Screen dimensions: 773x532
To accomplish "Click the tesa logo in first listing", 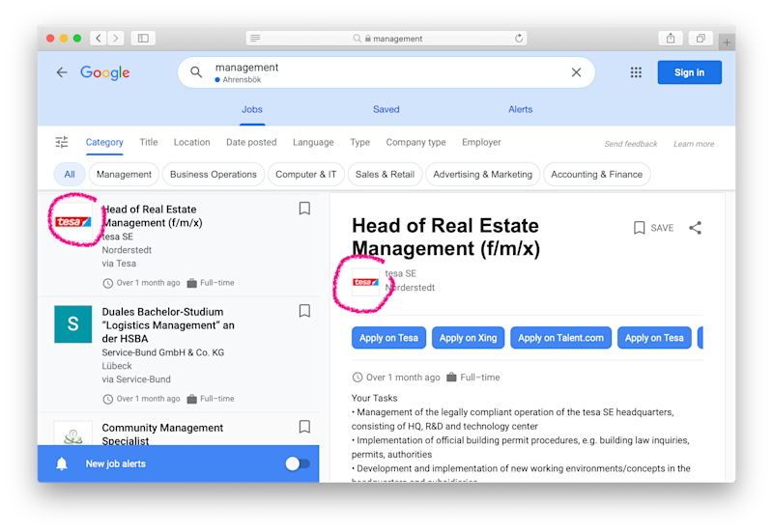I will coord(73,222).
